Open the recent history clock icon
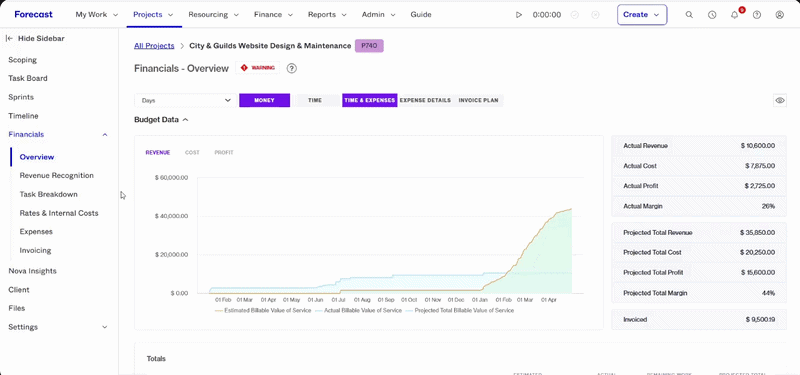 pyautogui.click(x=712, y=15)
